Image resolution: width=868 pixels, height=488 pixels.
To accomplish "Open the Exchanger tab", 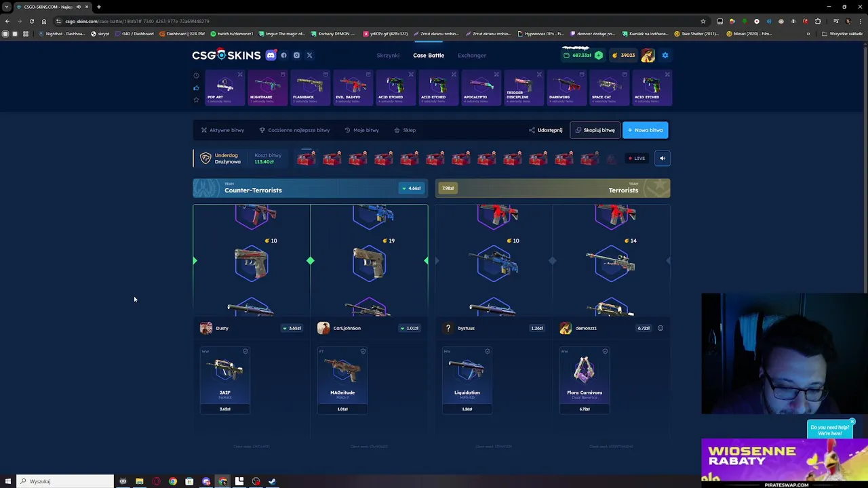I will tap(472, 56).
